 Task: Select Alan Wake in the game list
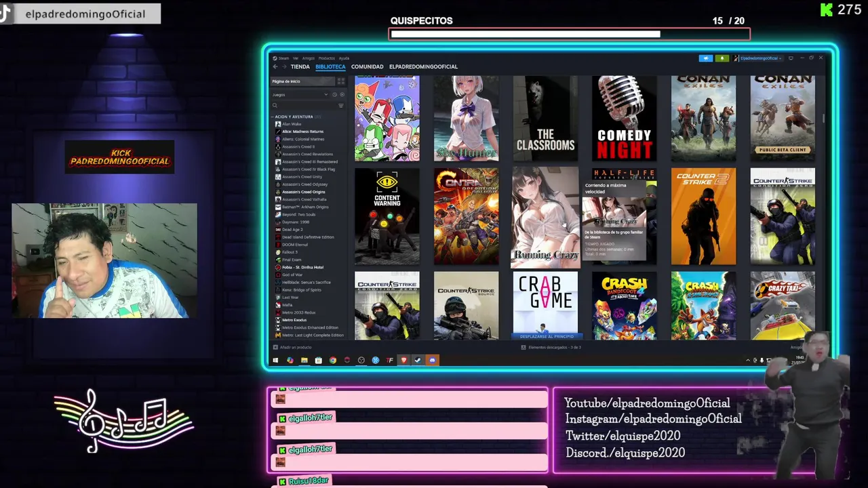click(x=291, y=124)
